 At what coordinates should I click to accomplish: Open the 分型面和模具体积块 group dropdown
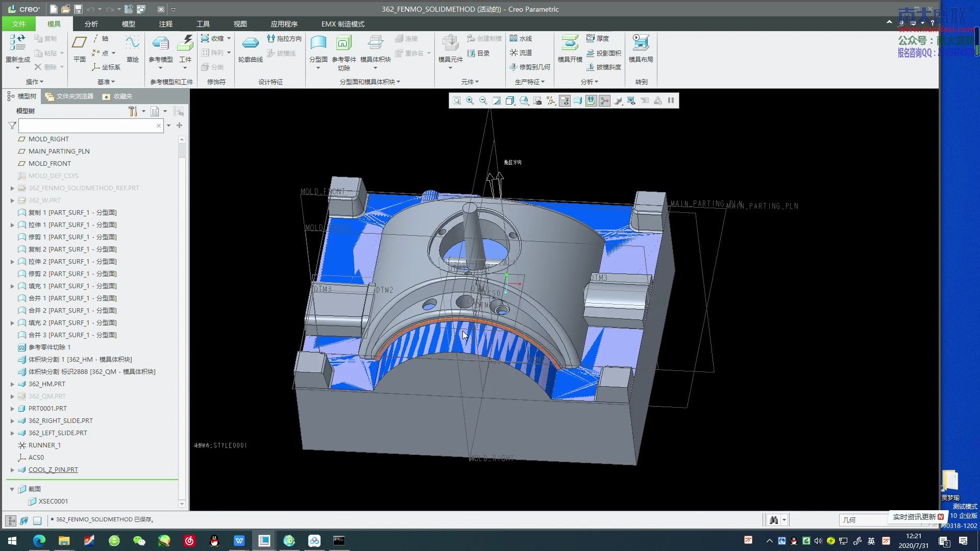click(370, 82)
